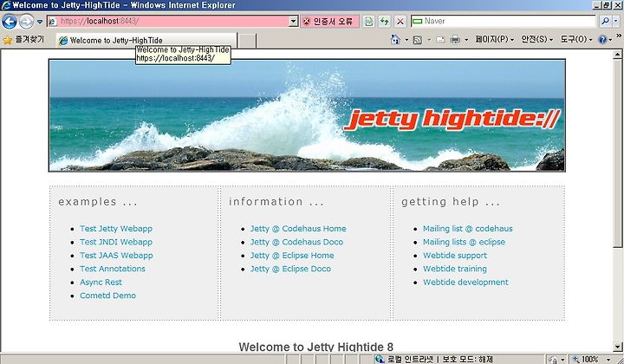The height and width of the screenshot is (364, 624).
Task: Open the Test Jetty Webapp link
Action: tap(116, 228)
